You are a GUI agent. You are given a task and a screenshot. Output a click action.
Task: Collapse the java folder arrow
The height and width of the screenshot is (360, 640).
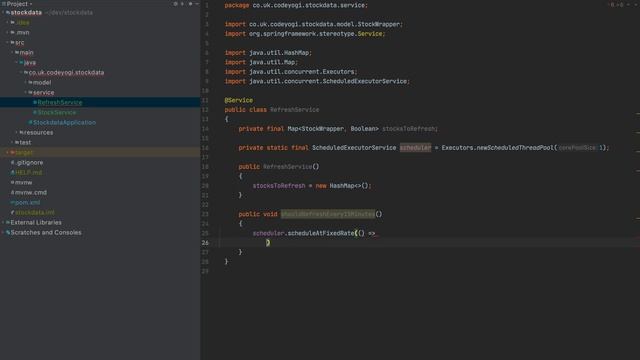pyautogui.click(x=17, y=62)
